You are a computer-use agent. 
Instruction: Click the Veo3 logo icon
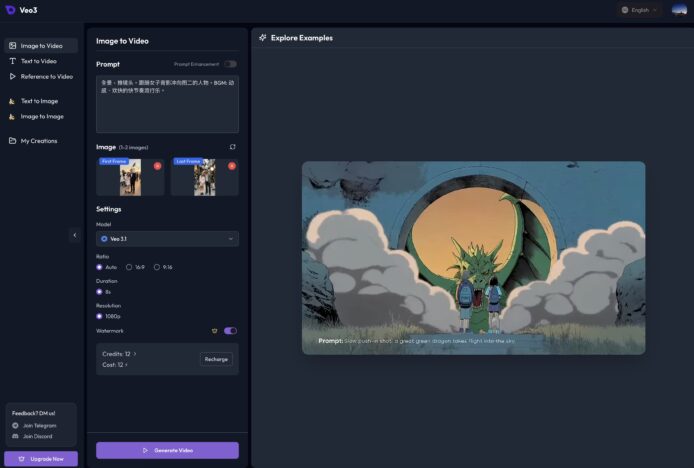[11, 10]
